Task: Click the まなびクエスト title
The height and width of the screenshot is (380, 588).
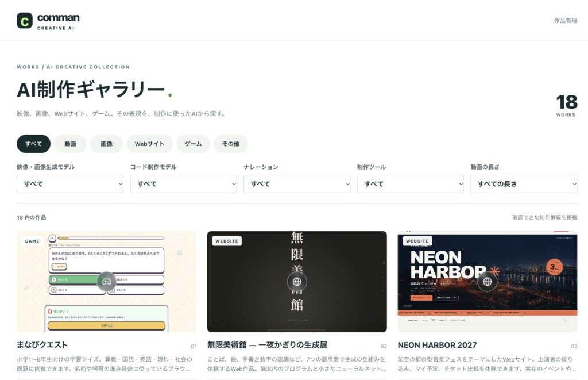Action: [x=42, y=345]
